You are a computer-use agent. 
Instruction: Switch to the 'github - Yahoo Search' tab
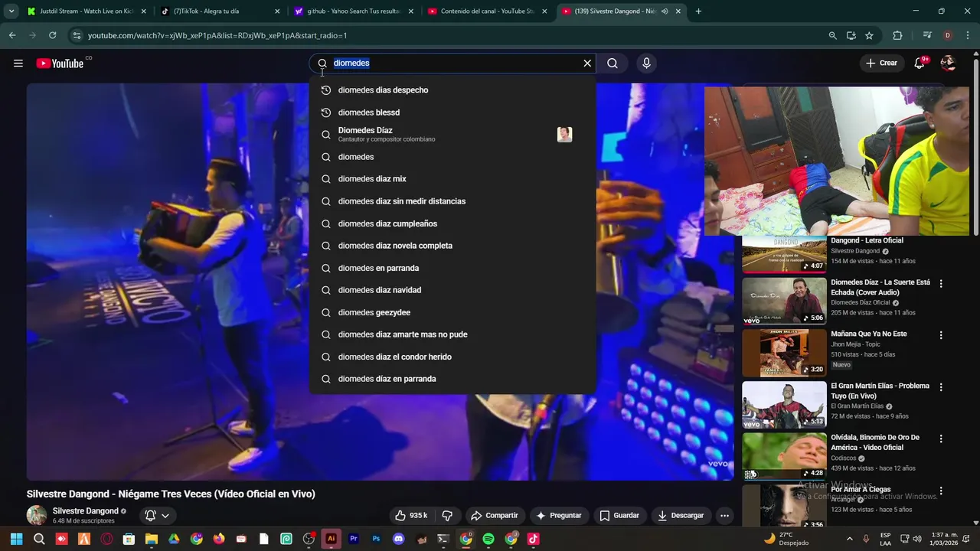pyautogui.click(x=353, y=11)
